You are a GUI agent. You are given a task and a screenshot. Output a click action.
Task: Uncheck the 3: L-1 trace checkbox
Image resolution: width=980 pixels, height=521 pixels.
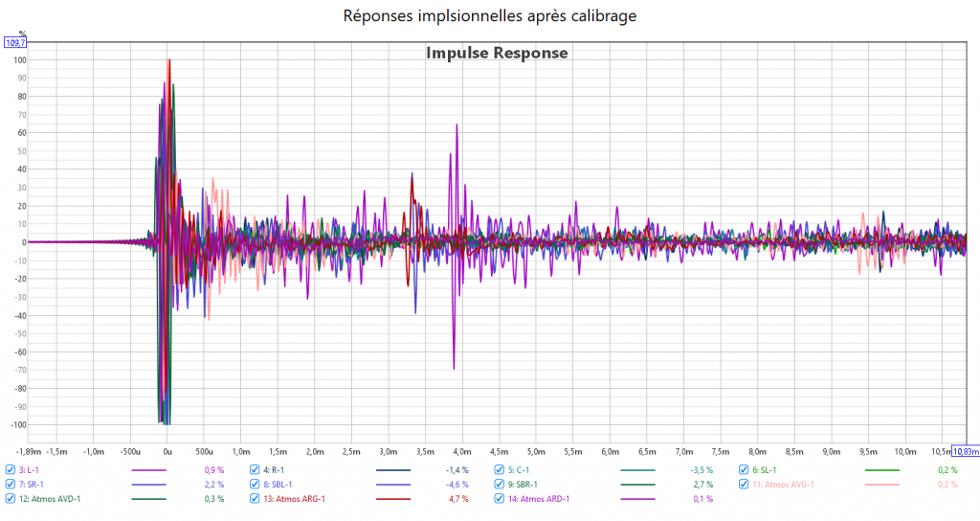[11, 470]
